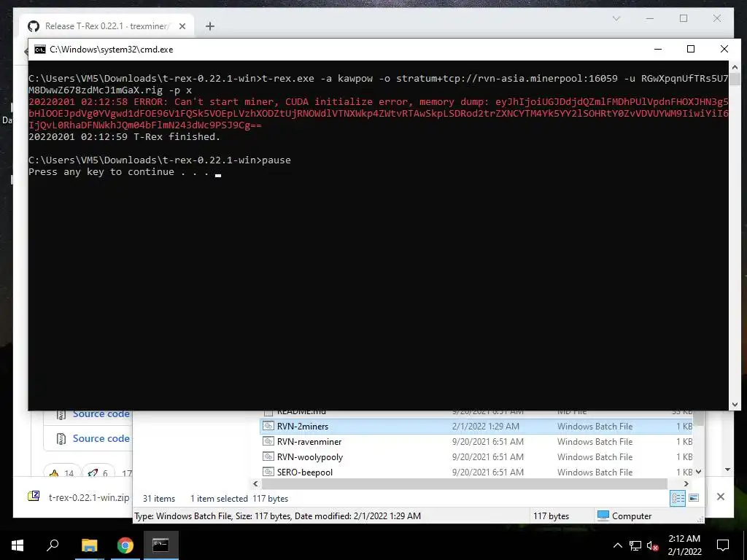This screenshot has width=747, height=560.
Task: Open the Windows Start menu
Action: [18, 545]
